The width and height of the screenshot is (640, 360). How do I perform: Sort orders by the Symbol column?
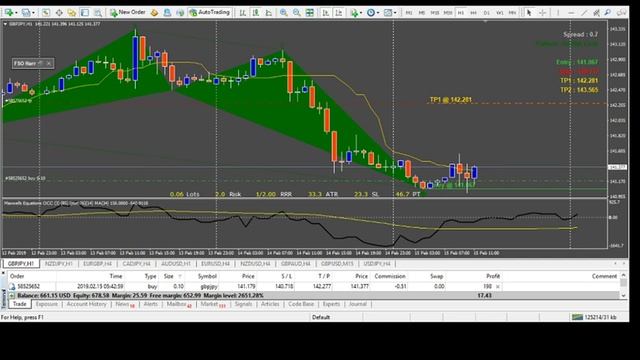pos(207,276)
